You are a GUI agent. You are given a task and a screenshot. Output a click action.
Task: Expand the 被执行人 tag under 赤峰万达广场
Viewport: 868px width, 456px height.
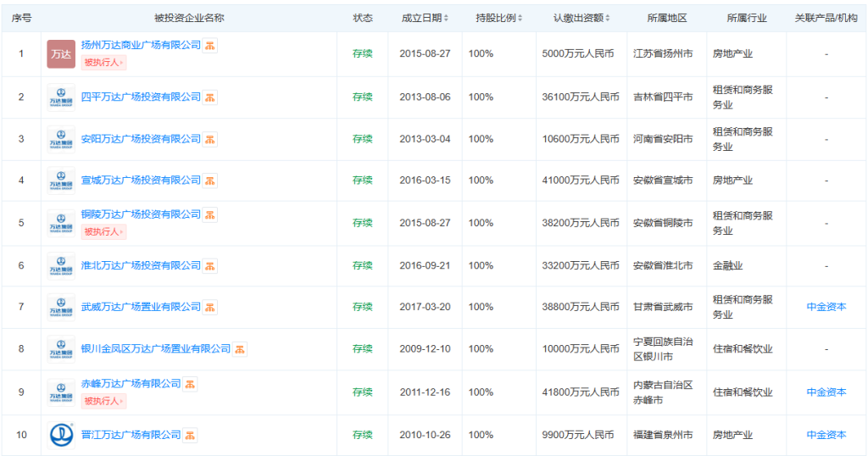[103, 401]
